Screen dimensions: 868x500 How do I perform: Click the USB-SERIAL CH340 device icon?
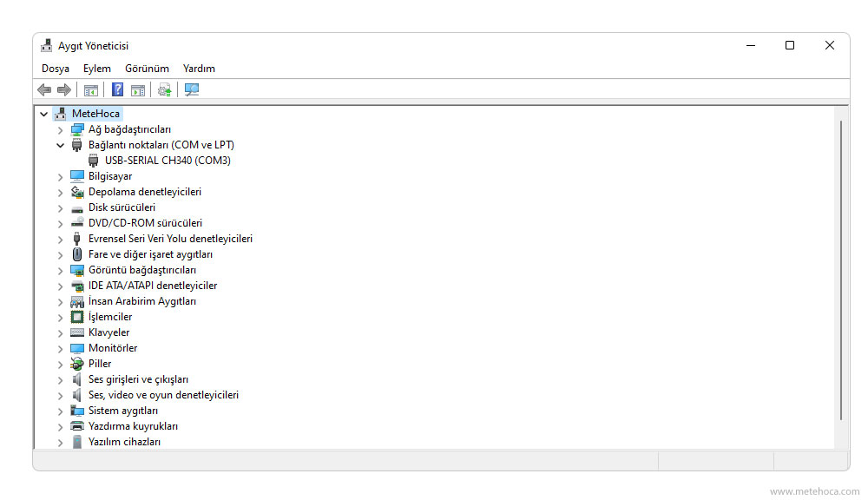pyautogui.click(x=94, y=161)
